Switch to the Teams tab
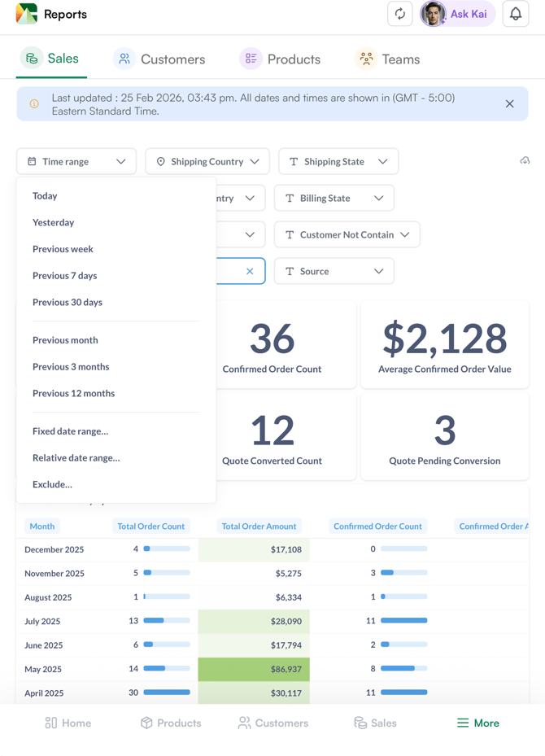The image size is (545, 756). point(388,59)
